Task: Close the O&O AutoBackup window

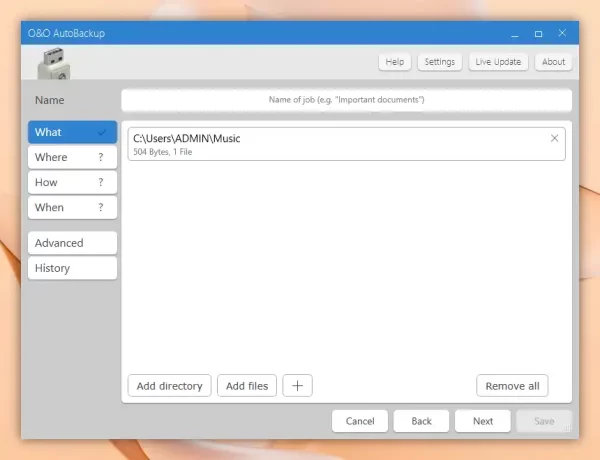Action: tap(562, 33)
